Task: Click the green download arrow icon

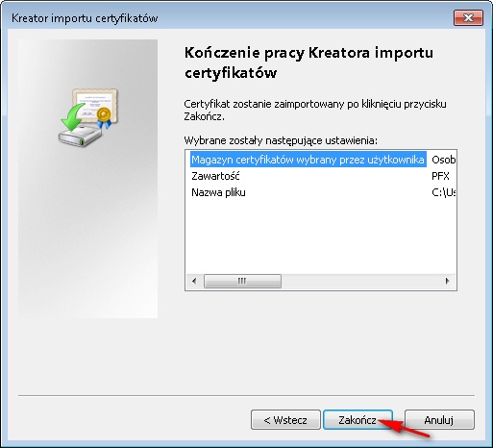Action: 72,117
